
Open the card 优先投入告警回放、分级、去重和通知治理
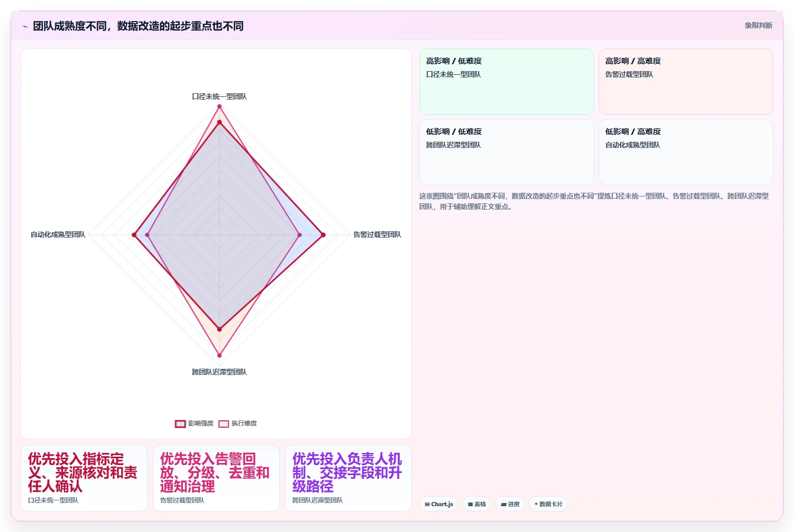point(216,478)
